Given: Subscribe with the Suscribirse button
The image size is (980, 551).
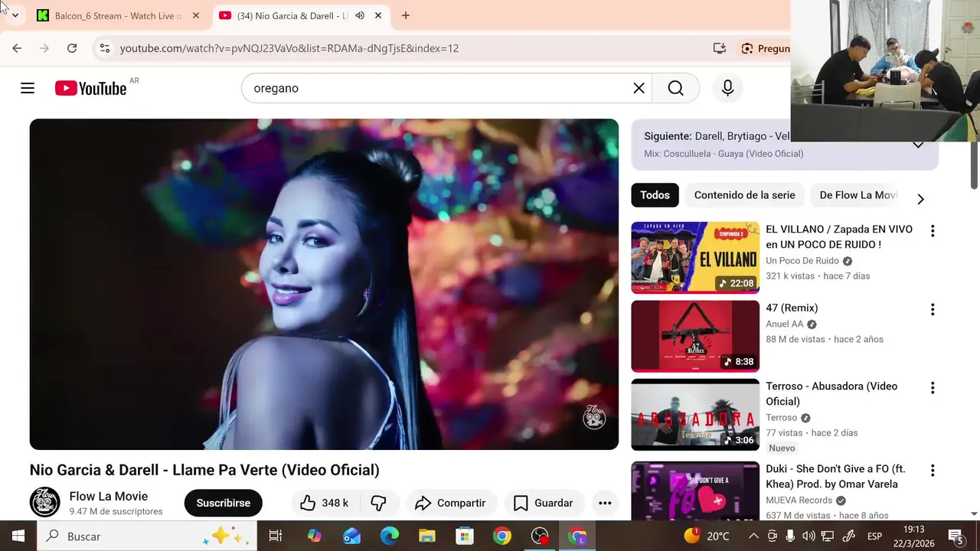Looking at the screenshot, I should coord(223,503).
